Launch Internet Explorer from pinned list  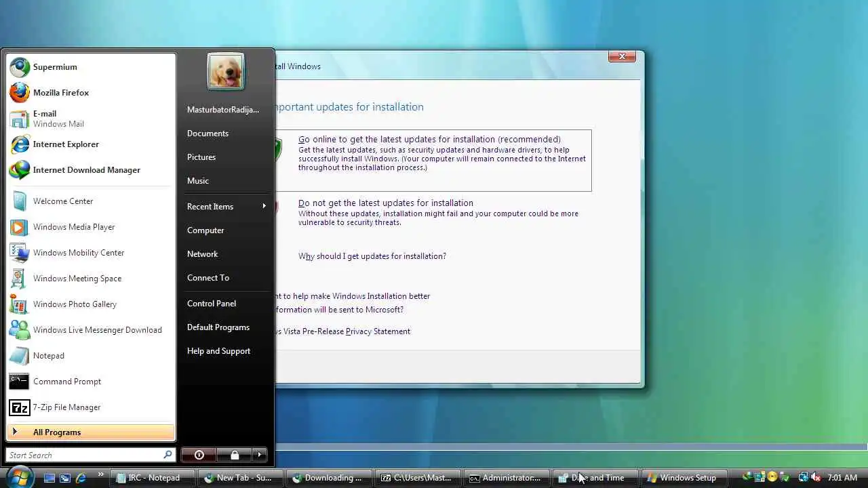(91, 144)
